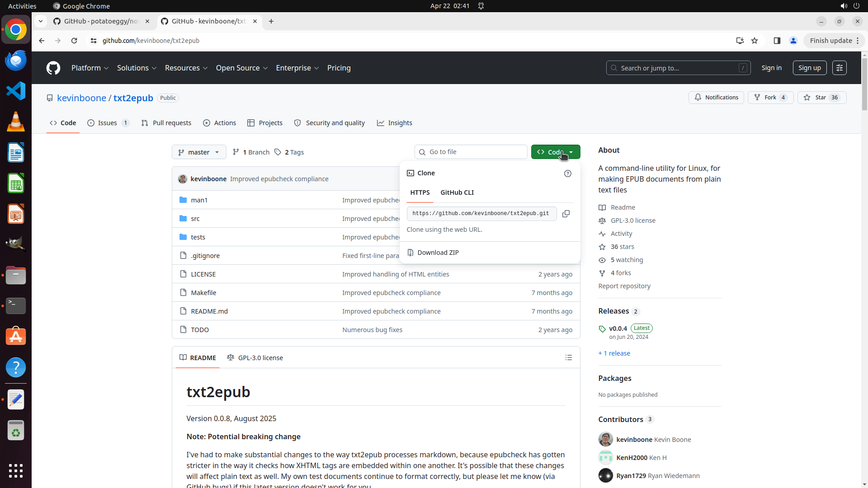Open the clone help question-mark icon
The width and height of the screenshot is (868, 488).
(568, 174)
